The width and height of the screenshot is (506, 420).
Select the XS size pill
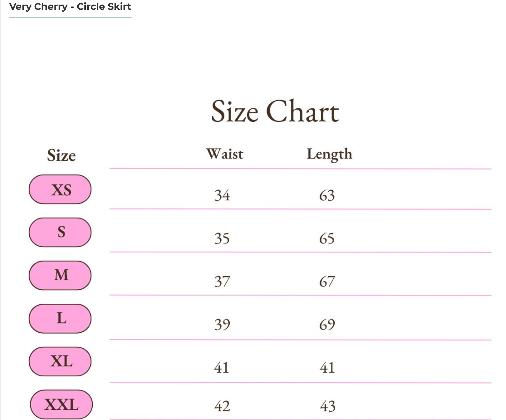pyautogui.click(x=60, y=189)
